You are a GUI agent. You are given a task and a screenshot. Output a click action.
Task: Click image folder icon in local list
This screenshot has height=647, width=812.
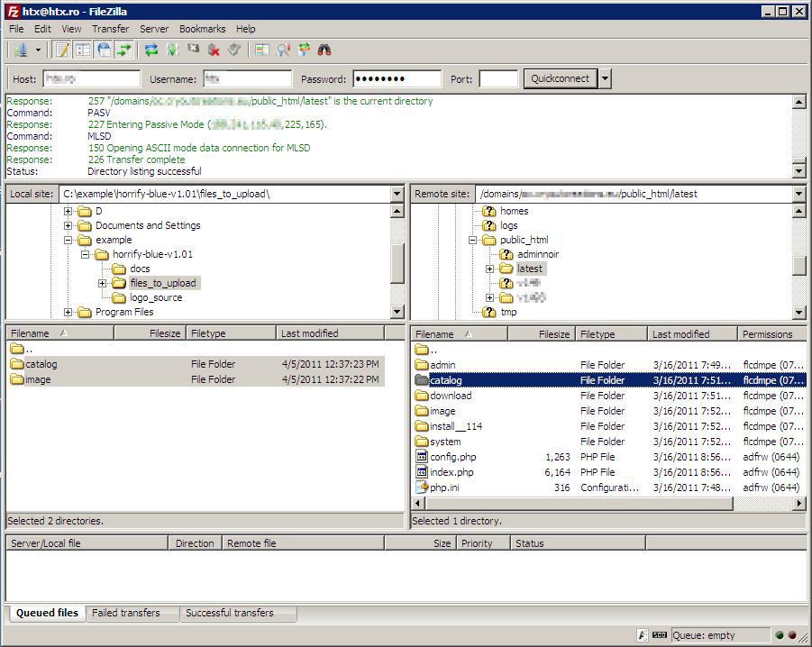pos(18,379)
